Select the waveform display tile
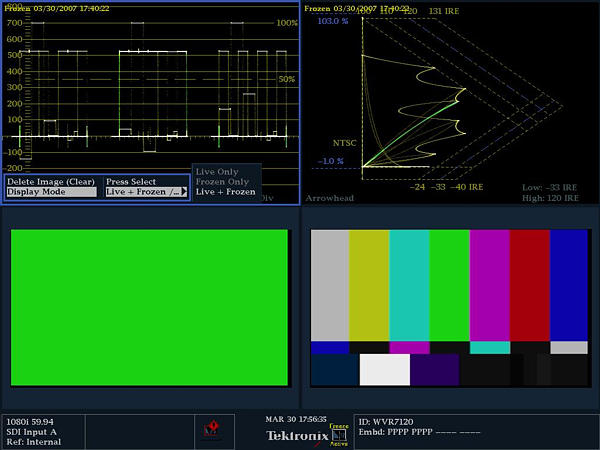Viewport: 600px width, 450px height. coord(150,80)
